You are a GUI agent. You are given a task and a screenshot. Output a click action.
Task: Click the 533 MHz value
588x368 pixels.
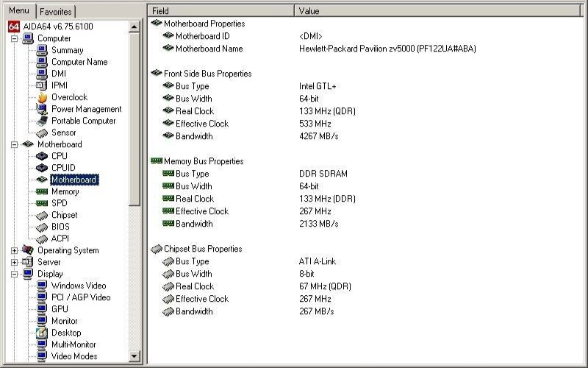(315, 124)
